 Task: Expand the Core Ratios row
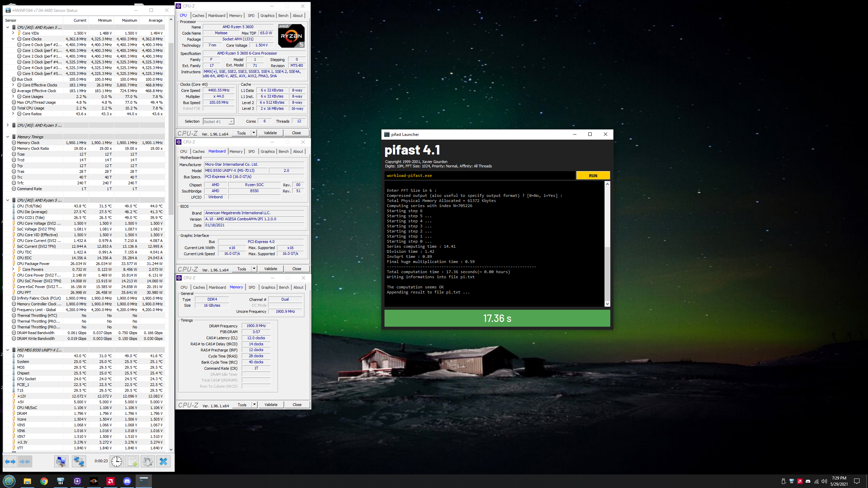[x=13, y=114]
